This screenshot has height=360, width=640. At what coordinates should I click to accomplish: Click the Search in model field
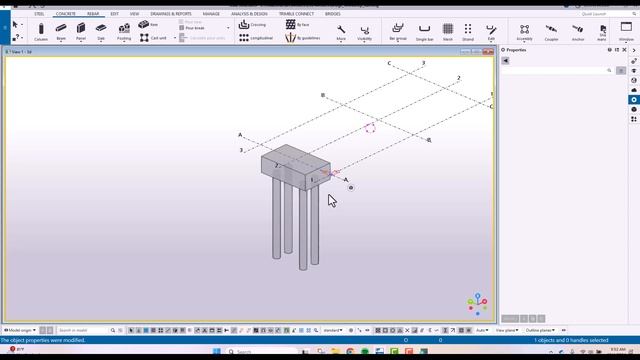pyautogui.click(x=83, y=330)
